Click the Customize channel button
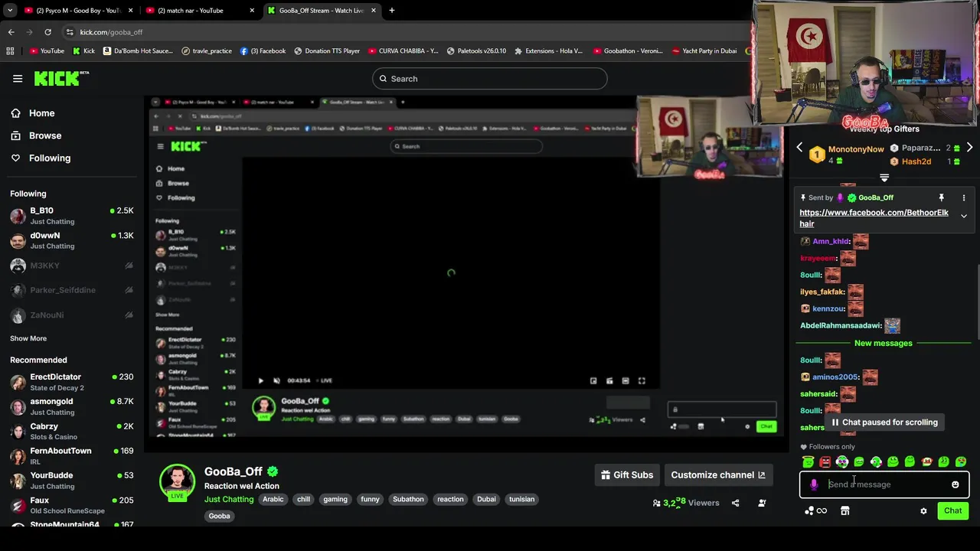Viewport: 980px width, 551px height. (x=717, y=474)
